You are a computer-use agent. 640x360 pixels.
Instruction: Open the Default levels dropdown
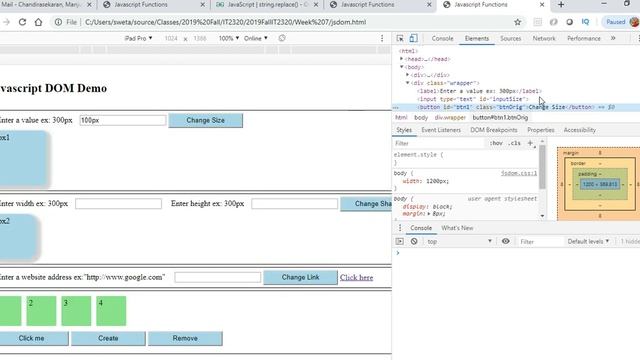588,241
